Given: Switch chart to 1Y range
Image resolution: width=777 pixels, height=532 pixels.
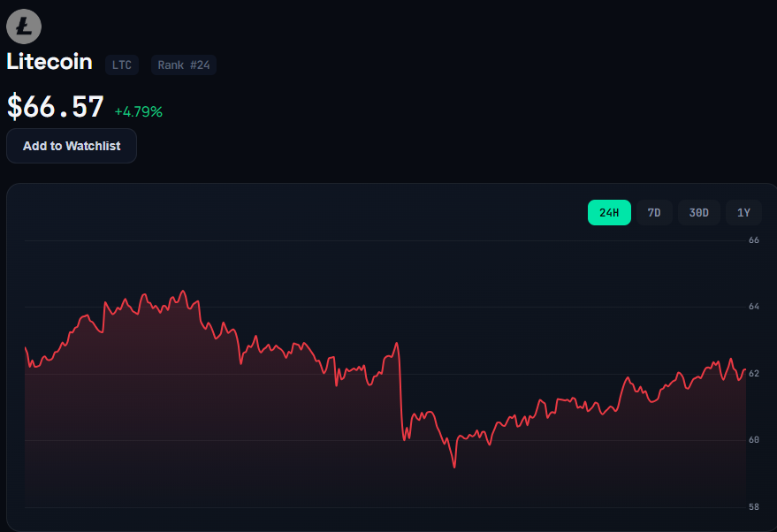Looking at the screenshot, I should [743, 212].
